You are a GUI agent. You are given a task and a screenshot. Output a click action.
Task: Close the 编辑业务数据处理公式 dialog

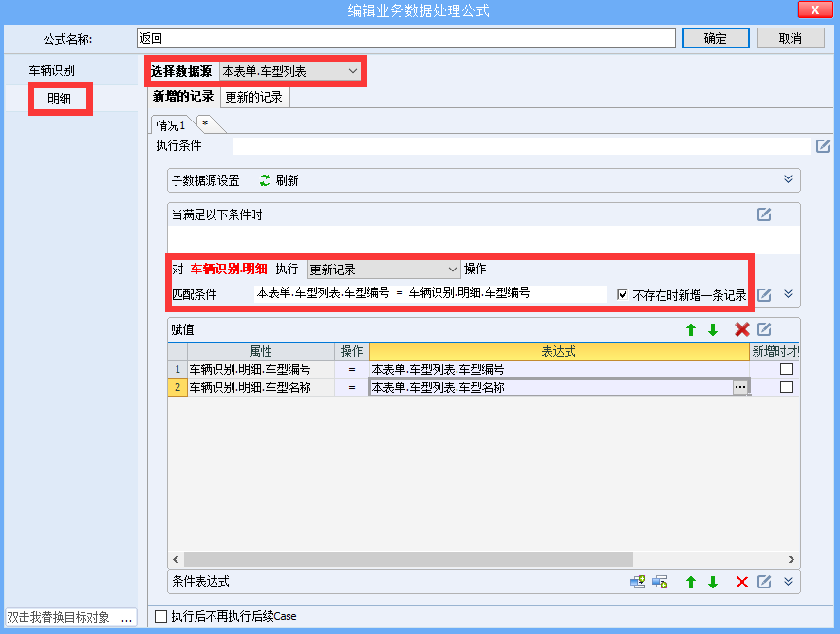tap(815, 9)
